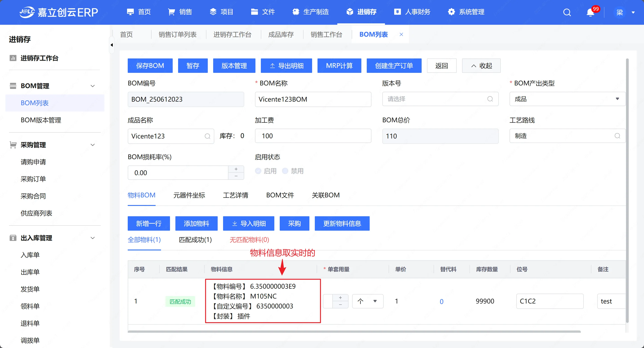Collapse the 采购管理 sidebar section
Image resolution: width=644 pixels, height=348 pixels.
(92, 145)
